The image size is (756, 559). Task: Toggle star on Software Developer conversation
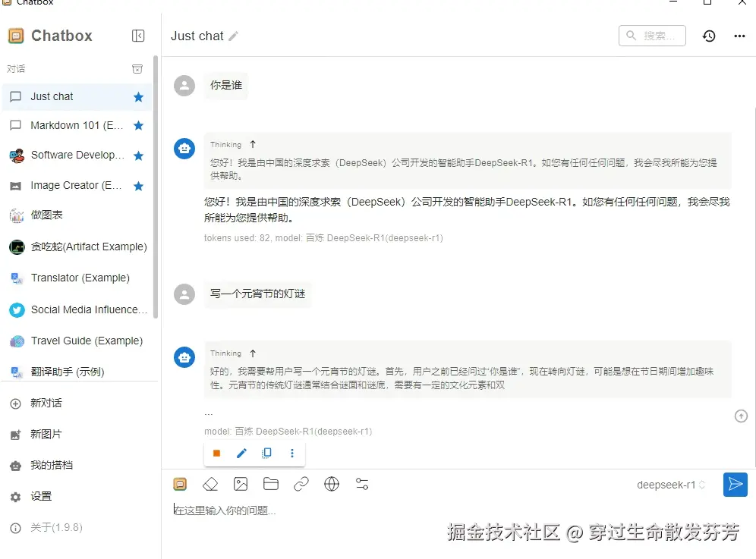138,155
